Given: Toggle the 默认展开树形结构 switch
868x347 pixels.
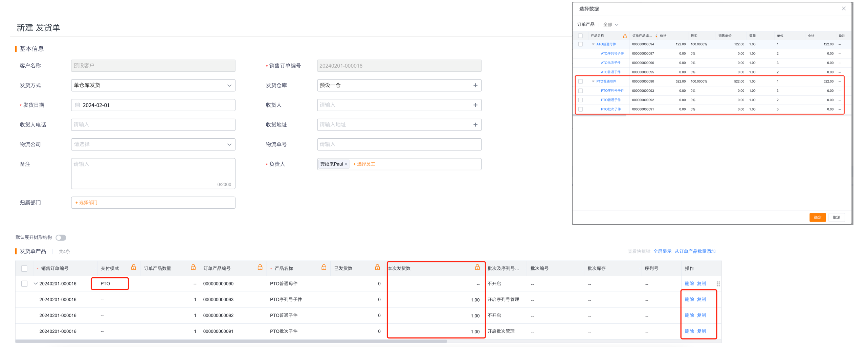Looking at the screenshot, I should 61,237.
